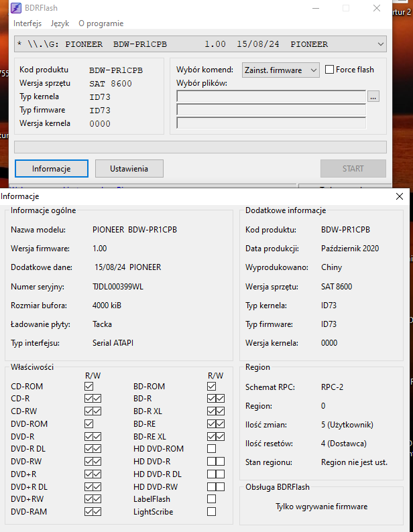Toggle the HD DVD-ROM checkbox

tap(212, 448)
